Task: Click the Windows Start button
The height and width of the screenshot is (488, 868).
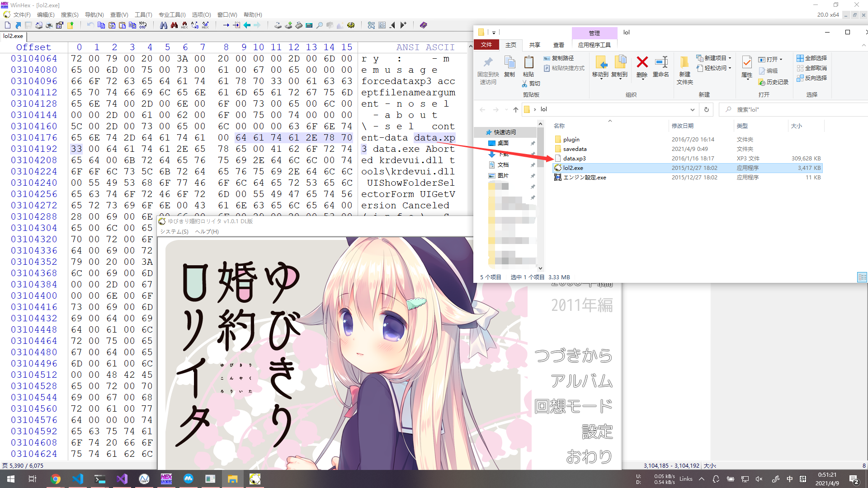Action: click(11, 479)
